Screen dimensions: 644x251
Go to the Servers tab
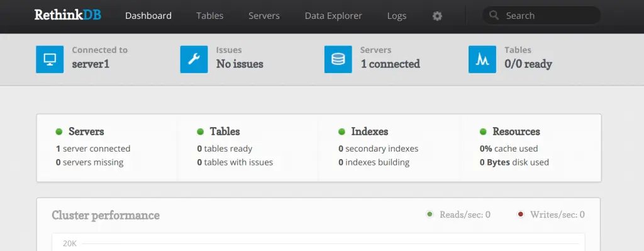[264, 16]
